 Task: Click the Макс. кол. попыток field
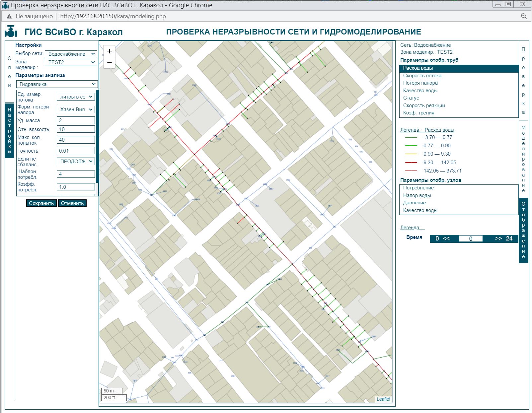coord(76,140)
